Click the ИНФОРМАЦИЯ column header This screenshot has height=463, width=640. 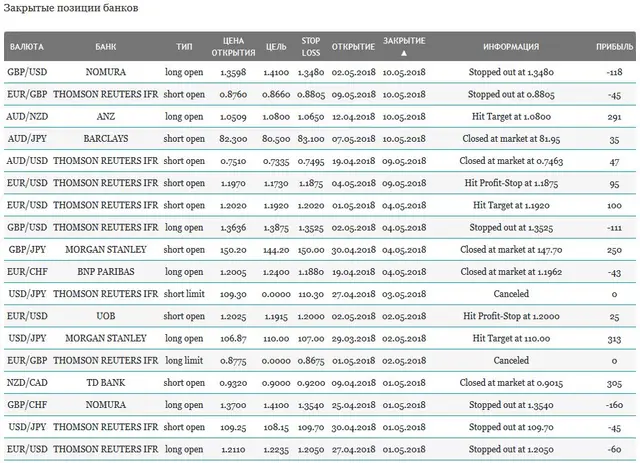pos(511,47)
